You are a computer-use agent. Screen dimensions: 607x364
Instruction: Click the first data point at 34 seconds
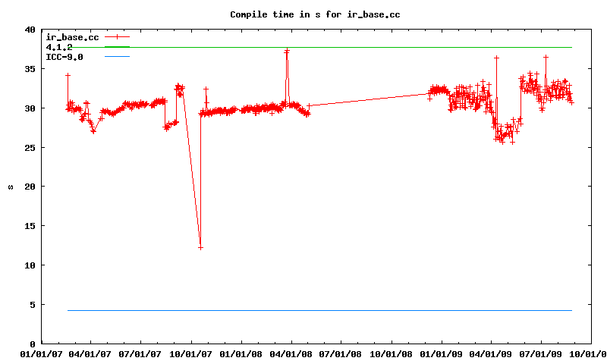coord(68,75)
